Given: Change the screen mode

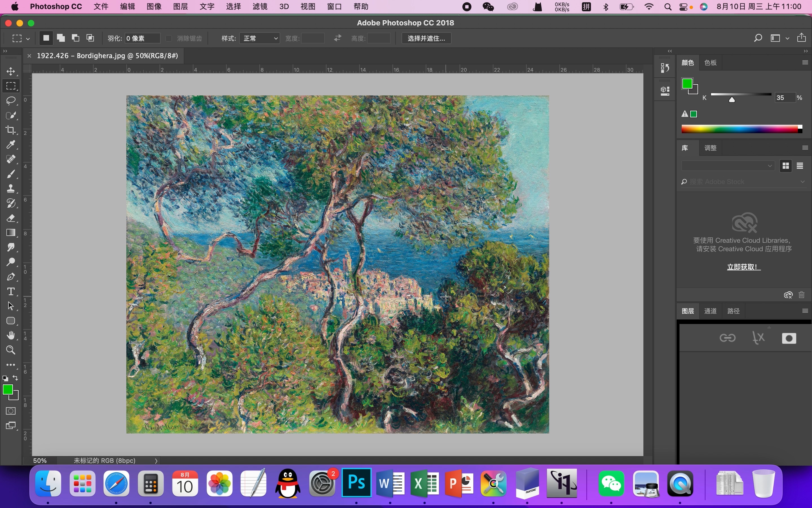Looking at the screenshot, I should tap(11, 426).
